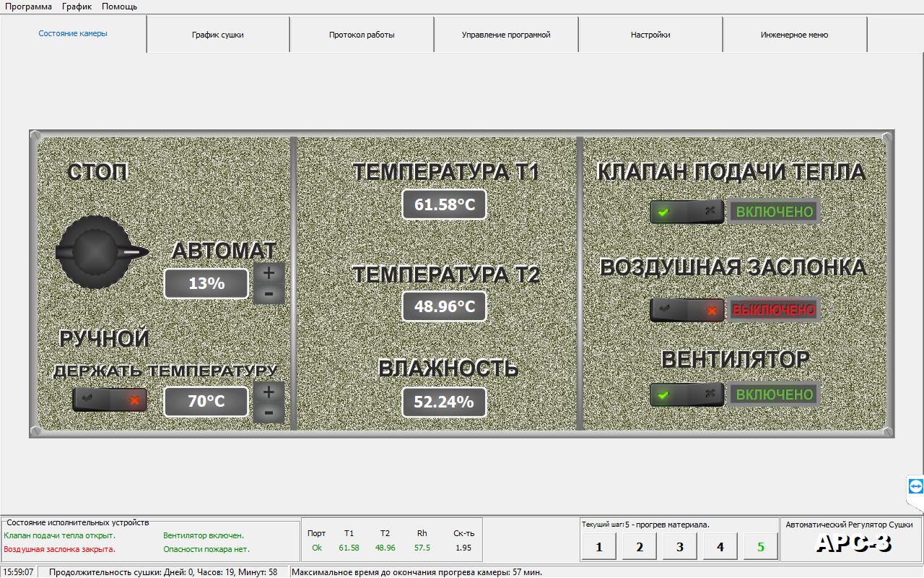Click the Температура T2 reading 48.96°C
This screenshot has width=924, height=578.
[445, 306]
